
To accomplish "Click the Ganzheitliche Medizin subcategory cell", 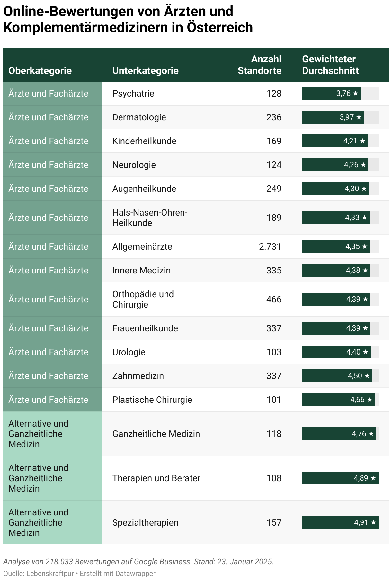I will click(156, 434).
